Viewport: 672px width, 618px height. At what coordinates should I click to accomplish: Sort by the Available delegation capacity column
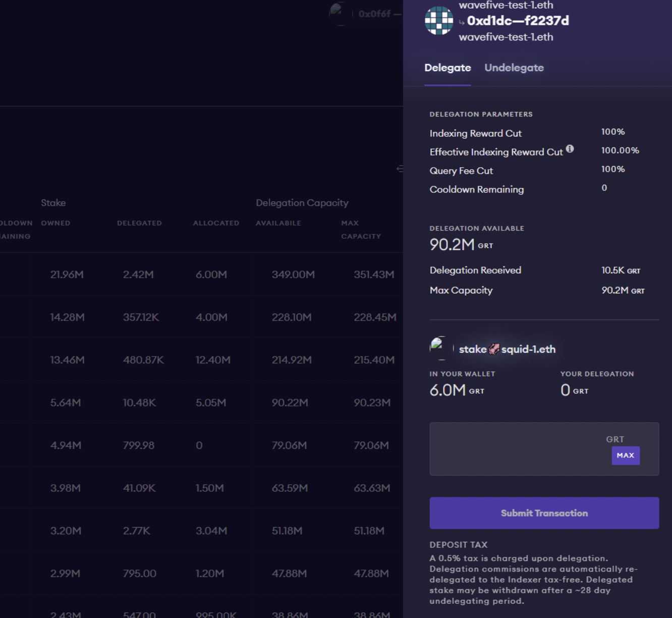(x=278, y=223)
